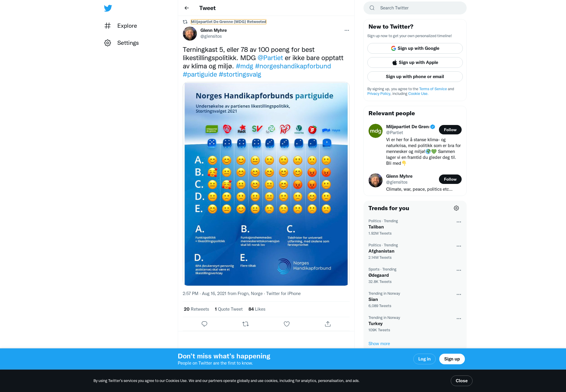The image size is (566, 392).
Task: Open the Trends settings gear icon
Action: click(456, 208)
